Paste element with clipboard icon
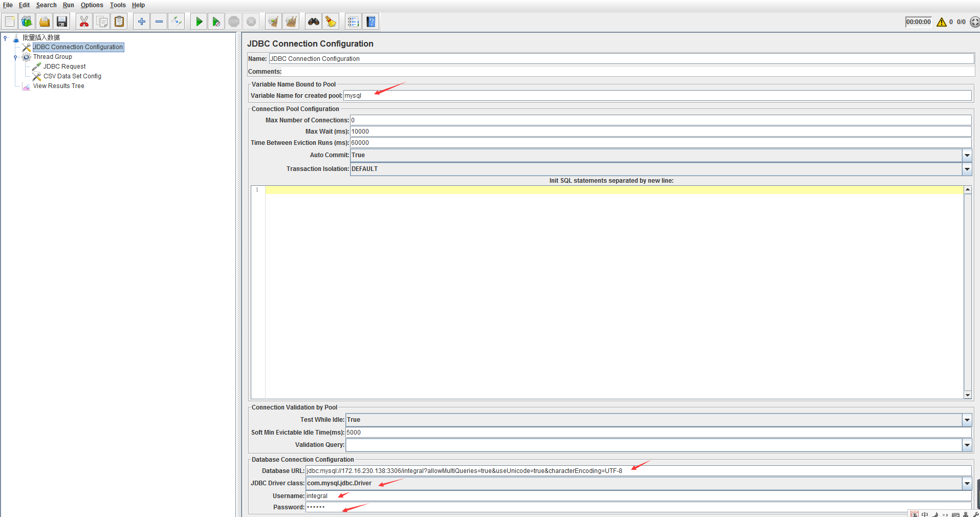980x517 pixels. tap(119, 21)
